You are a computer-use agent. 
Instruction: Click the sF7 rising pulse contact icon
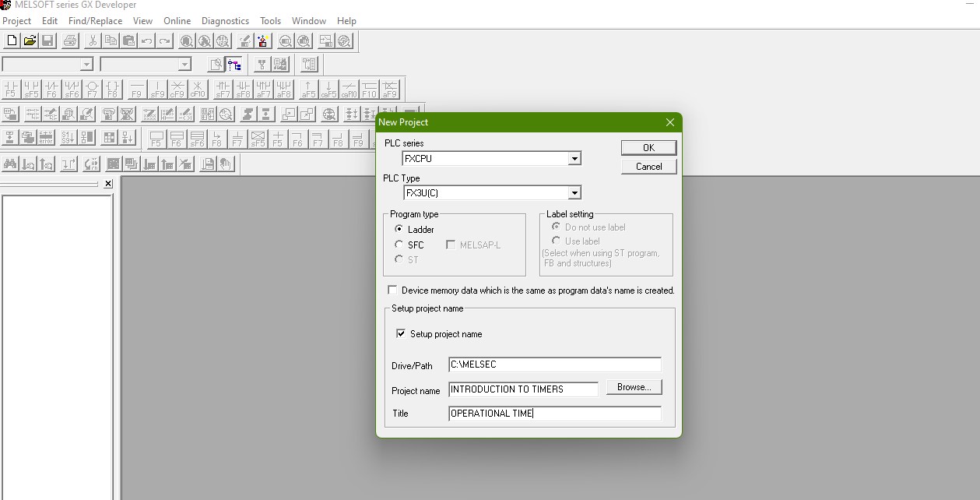click(223, 90)
